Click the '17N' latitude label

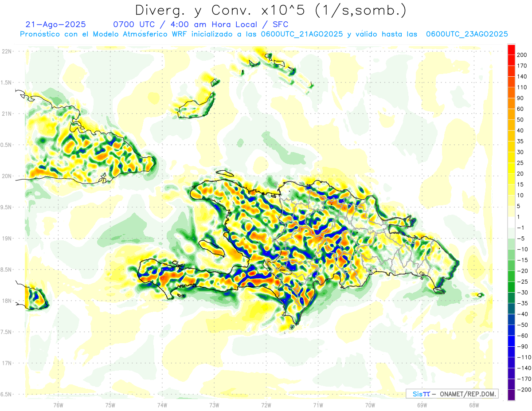[6, 363]
